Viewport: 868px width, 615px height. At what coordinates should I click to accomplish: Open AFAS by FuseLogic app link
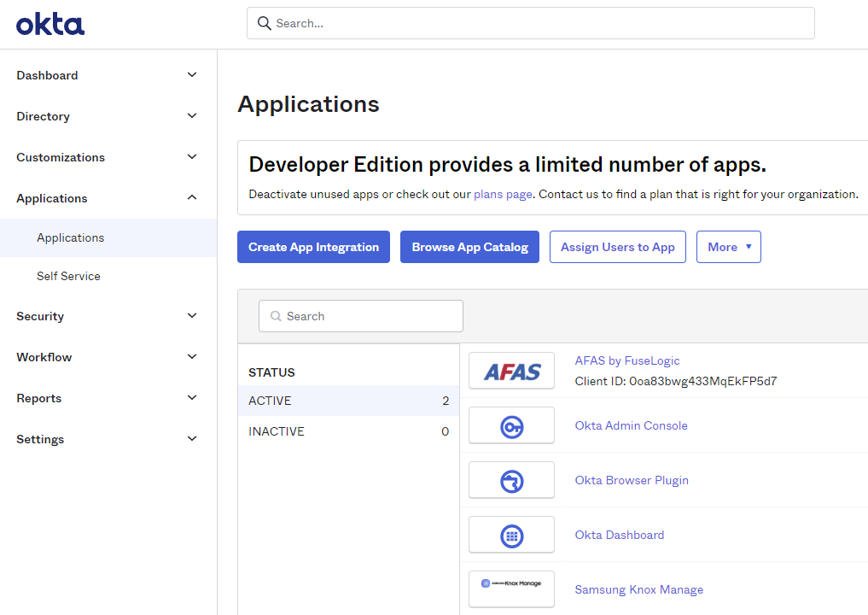627,360
